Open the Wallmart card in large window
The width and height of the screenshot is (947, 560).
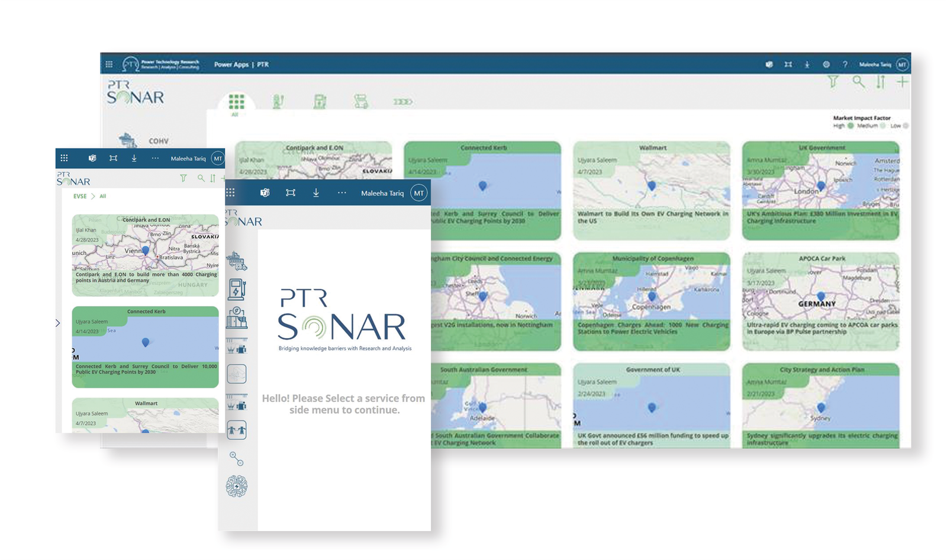coord(652,191)
